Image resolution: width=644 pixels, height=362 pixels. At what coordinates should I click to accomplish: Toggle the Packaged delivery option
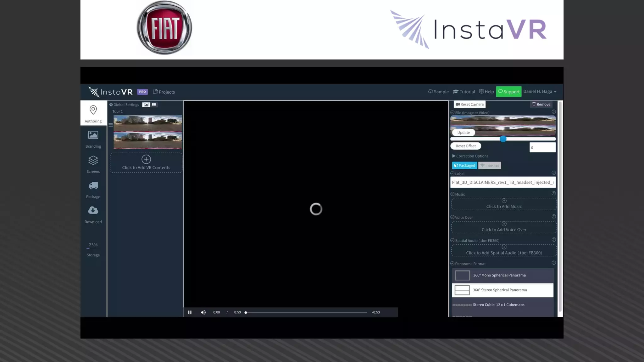coord(464,166)
